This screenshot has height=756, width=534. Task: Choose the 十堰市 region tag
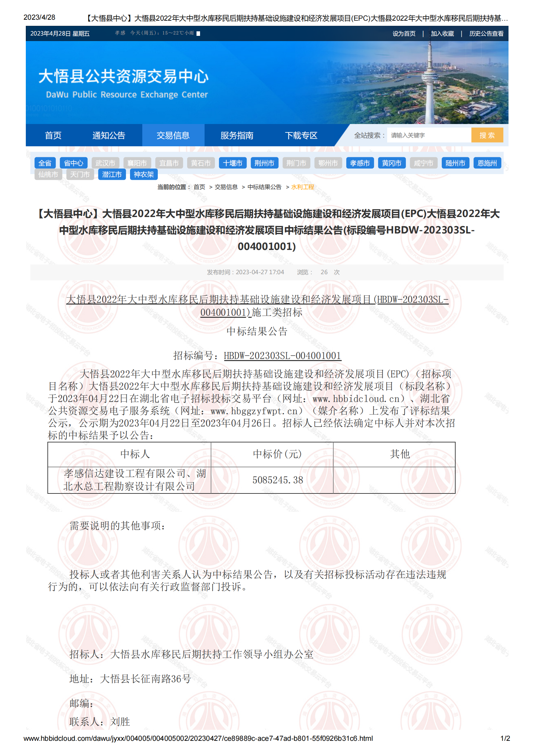coord(232,163)
